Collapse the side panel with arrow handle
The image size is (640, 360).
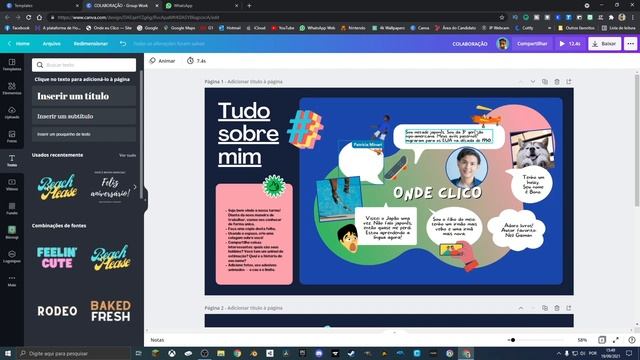pyautogui.click(x=145, y=200)
